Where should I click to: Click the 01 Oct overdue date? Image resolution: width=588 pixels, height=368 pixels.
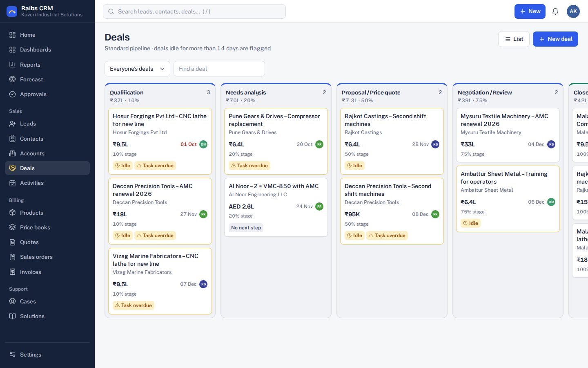pyautogui.click(x=188, y=144)
